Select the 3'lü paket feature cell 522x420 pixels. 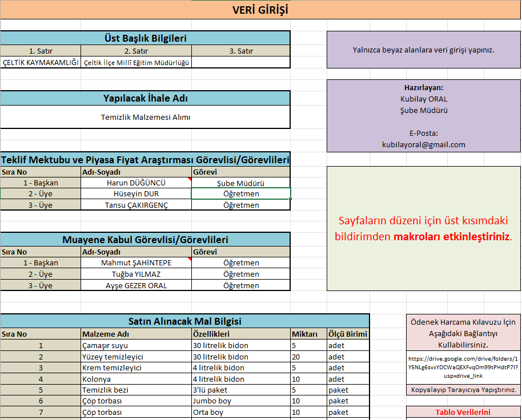(x=241, y=390)
